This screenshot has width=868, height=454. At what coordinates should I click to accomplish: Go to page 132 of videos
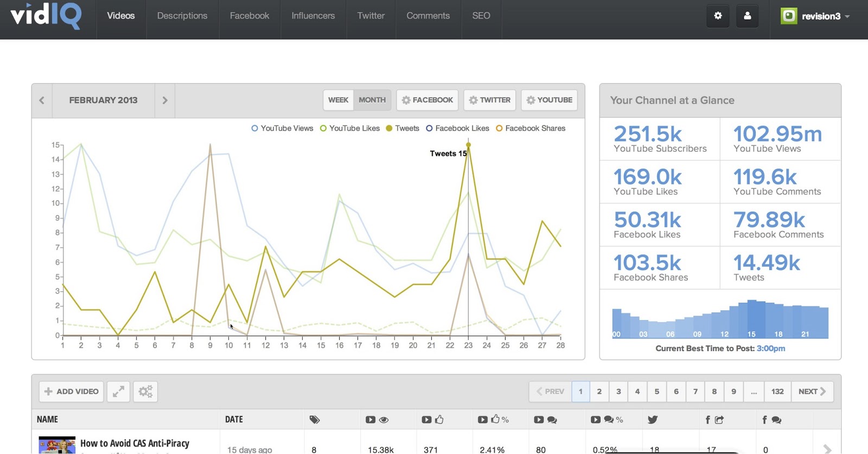777,391
